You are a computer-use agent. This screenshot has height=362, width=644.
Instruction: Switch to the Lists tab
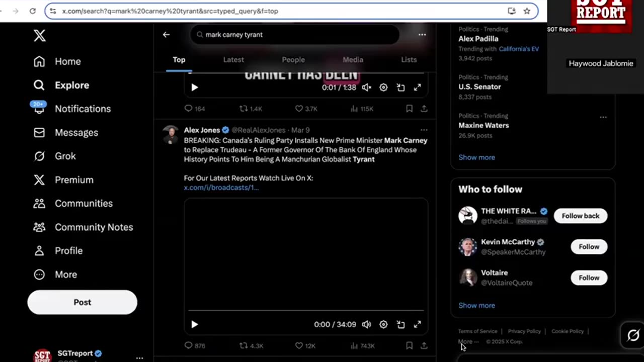pyautogui.click(x=409, y=59)
